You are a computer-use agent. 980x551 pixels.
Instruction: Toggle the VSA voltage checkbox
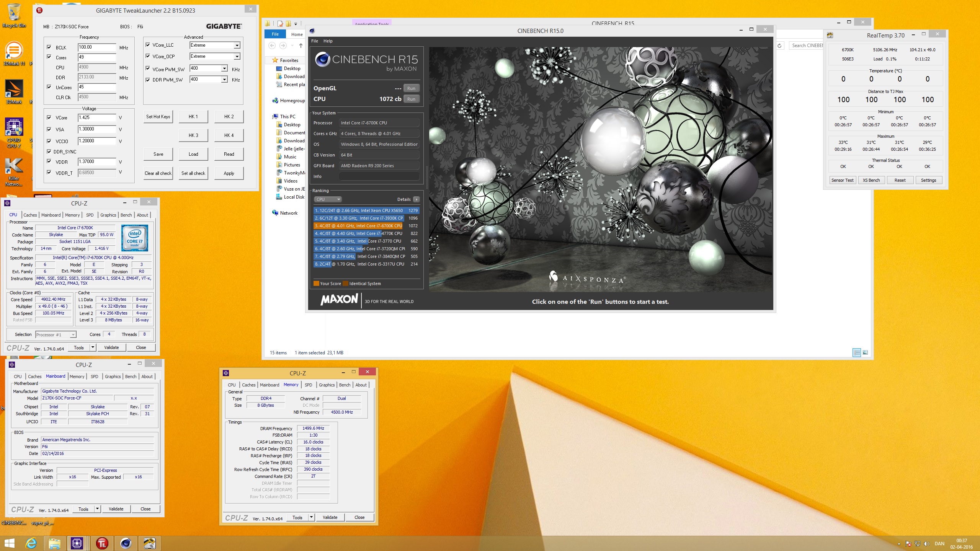tap(49, 129)
